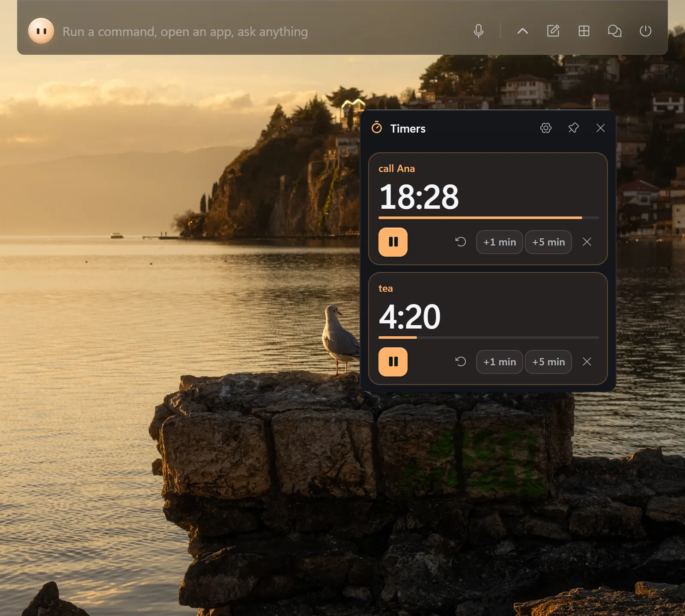Add 5 minutes to call Ana timer
The height and width of the screenshot is (616, 685).
point(548,242)
